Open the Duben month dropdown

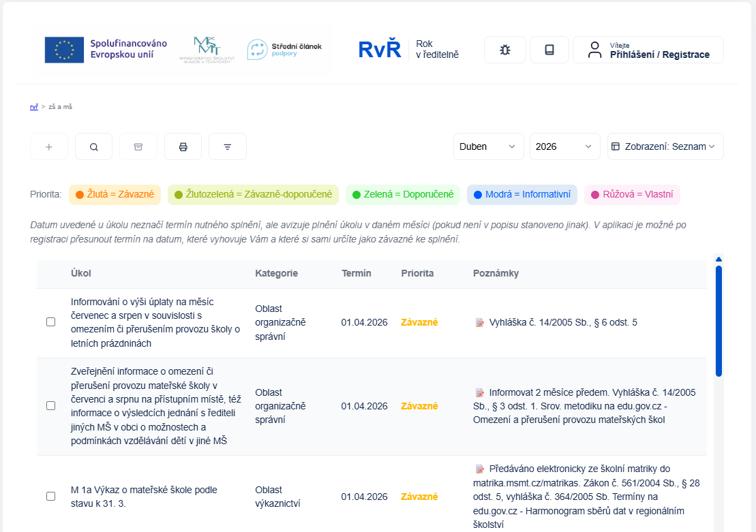click(488, 146)
